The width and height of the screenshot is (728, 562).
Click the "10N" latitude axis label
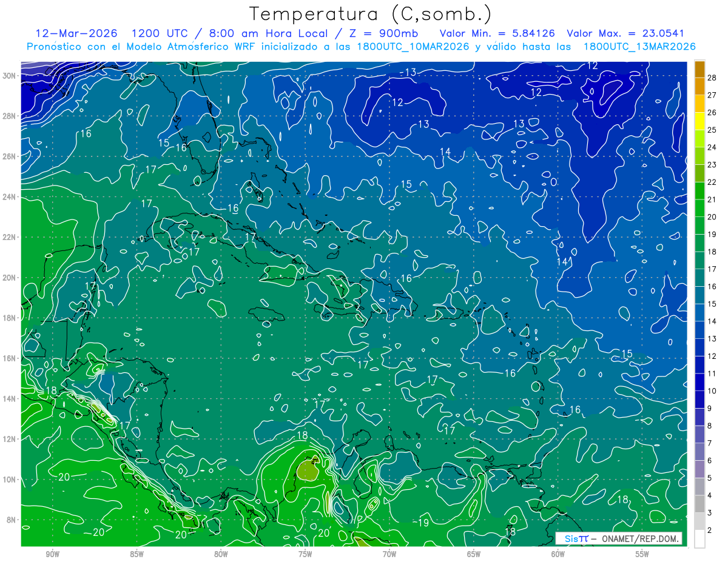coord(9,480)
